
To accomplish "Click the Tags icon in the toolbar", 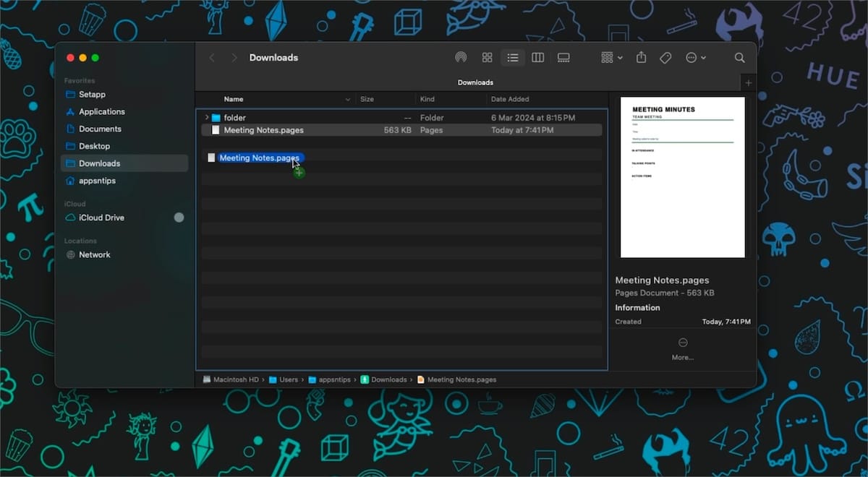I will [665, 57].
